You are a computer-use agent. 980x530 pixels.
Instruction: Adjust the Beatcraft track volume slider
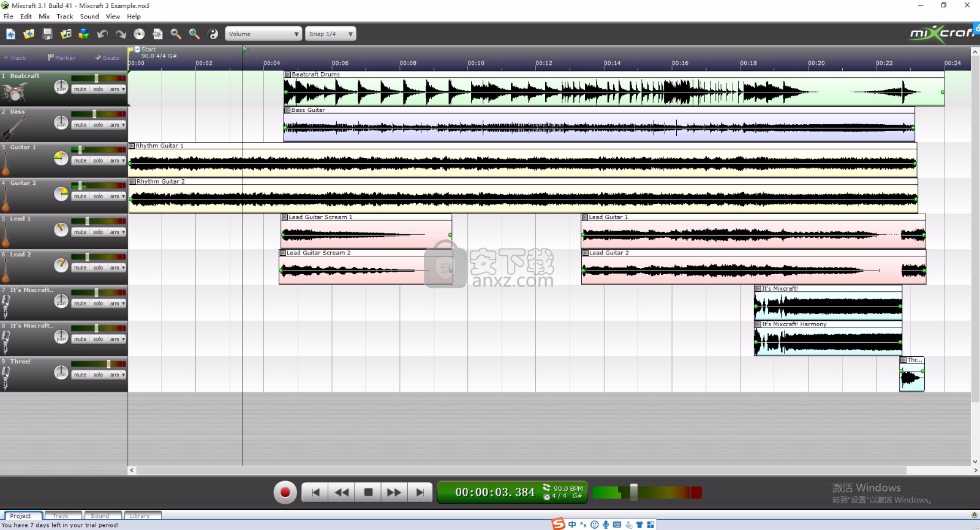pyautogui.click(x=96, y=78)
